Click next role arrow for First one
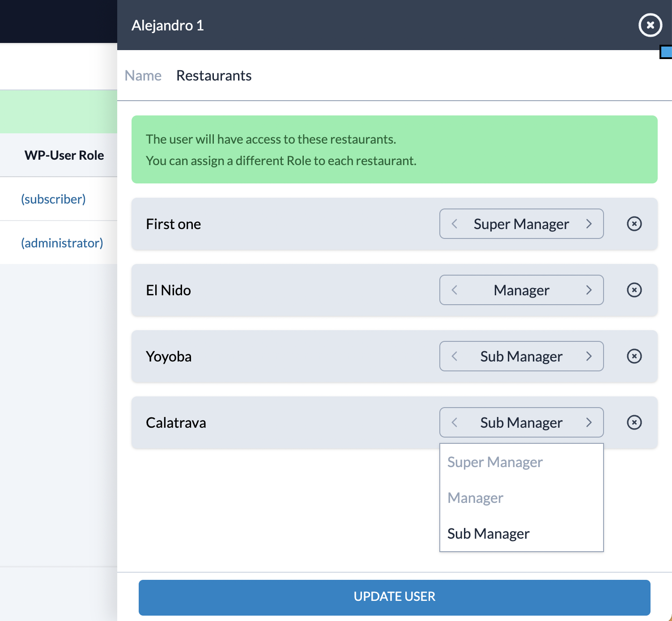The width and height of the screenshot is (672, 621). (589, 224)
